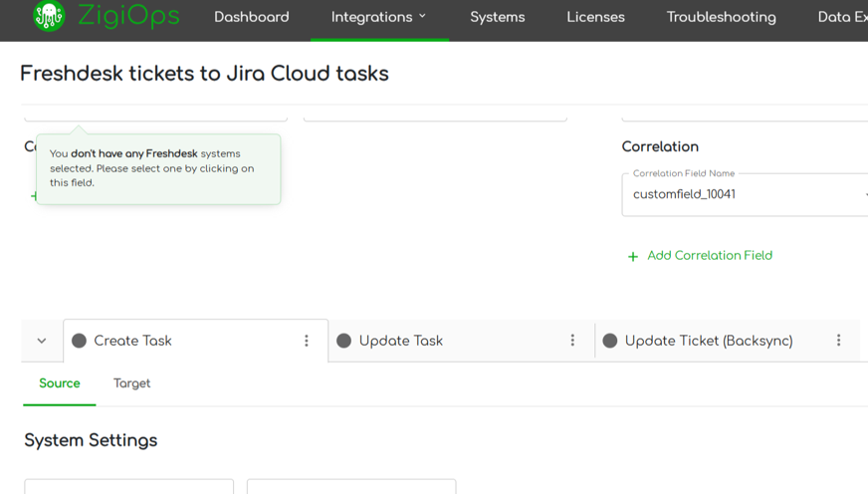Click the ZigiOps octopus logo icon
Viewport: 868px width, 494px height.
tap(48, 16)
